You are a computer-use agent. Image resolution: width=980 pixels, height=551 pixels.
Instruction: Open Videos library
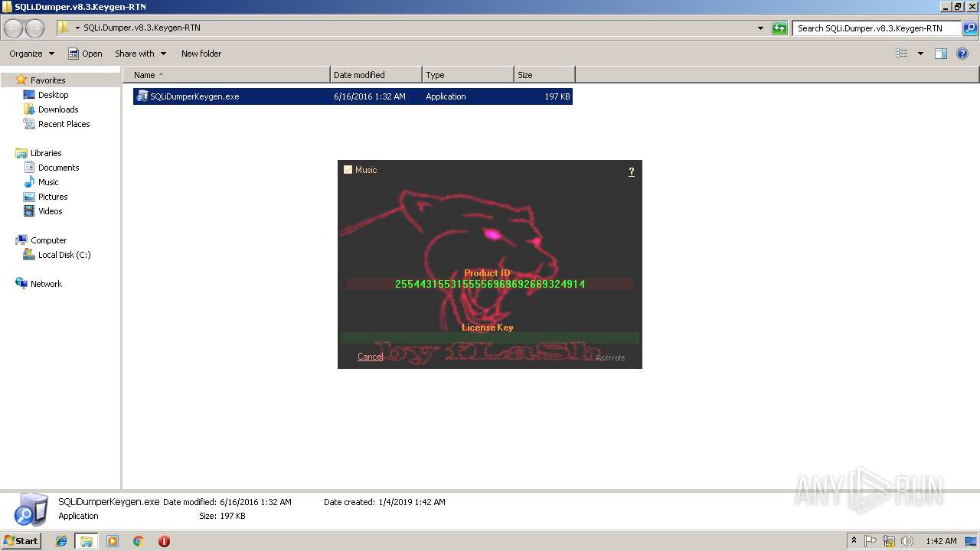(51, 211)
